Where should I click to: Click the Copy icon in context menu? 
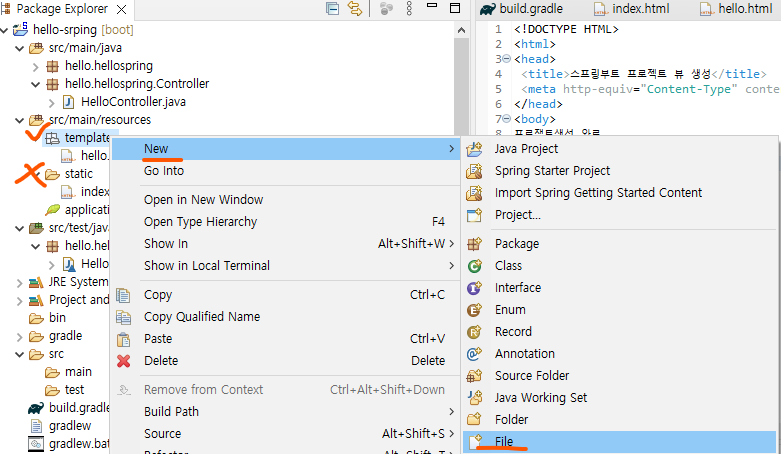(x=123, y=295)
